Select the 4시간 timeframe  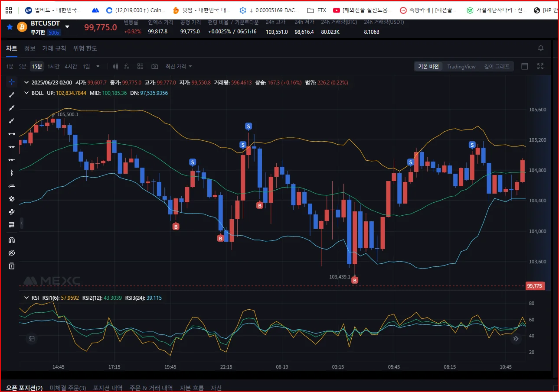pos(71,66)
